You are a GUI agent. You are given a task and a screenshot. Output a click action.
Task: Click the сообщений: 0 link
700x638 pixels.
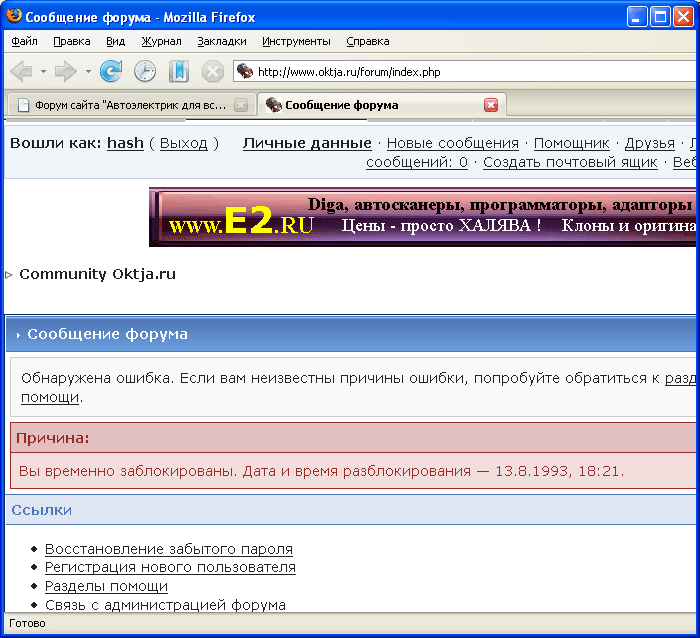tap(417, 162)
